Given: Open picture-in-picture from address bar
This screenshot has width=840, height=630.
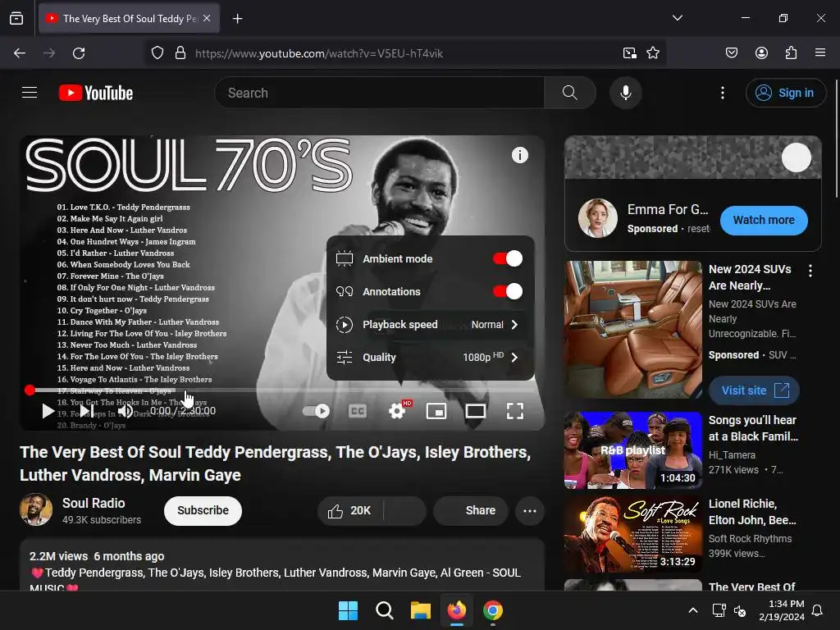Looking at the screenshot, I should coord(629,53).
